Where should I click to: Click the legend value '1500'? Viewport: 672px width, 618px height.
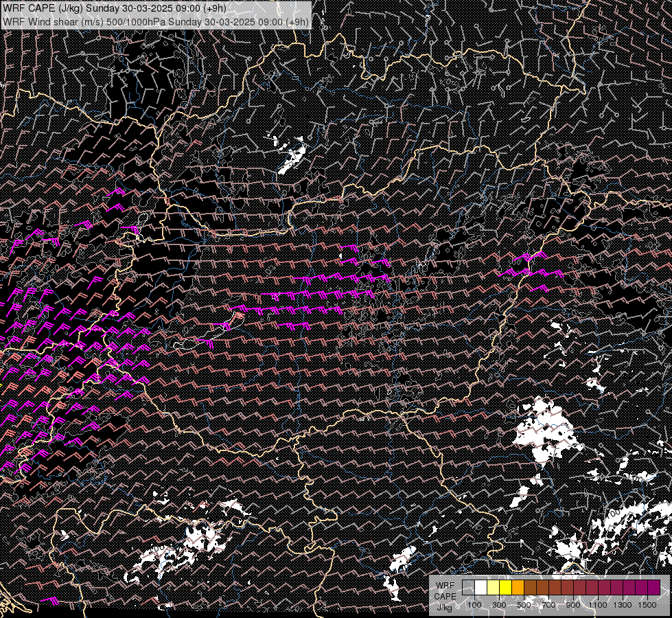(x=647, y=605)
